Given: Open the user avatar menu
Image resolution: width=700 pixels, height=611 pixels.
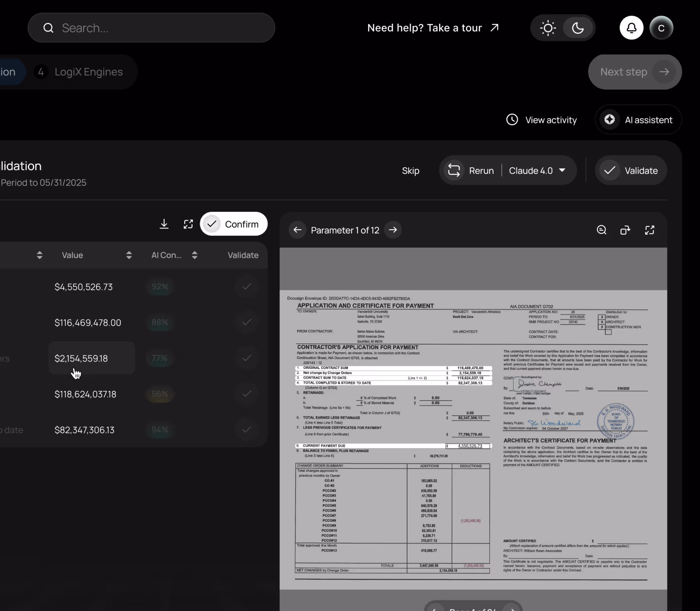Looking at the screenshot, I should click(x=661, y=28).
